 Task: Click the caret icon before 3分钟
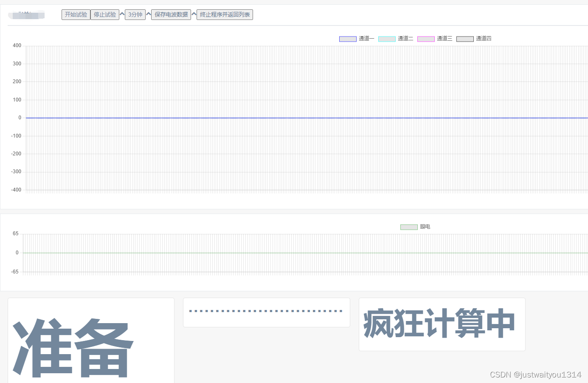coord(122,14)
